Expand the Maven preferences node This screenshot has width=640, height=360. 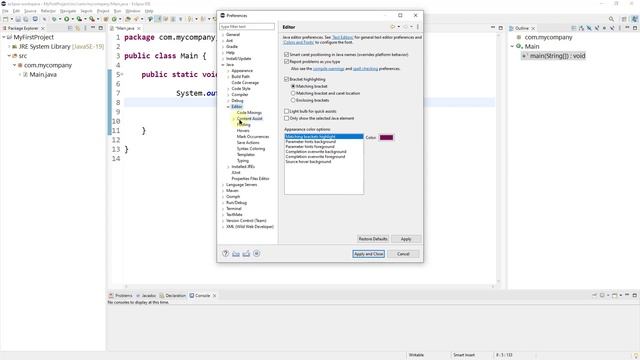click(223, 191)
